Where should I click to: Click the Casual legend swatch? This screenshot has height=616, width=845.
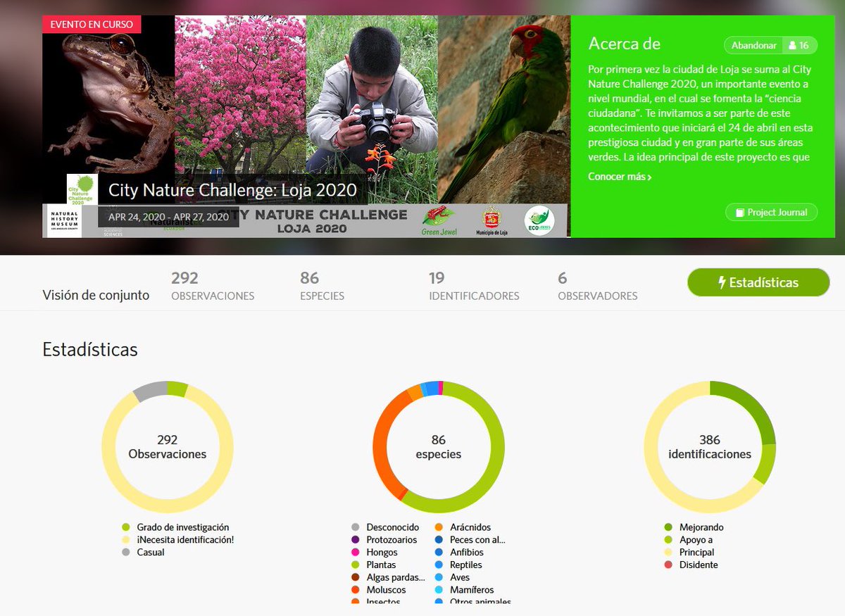click(126, 553)
